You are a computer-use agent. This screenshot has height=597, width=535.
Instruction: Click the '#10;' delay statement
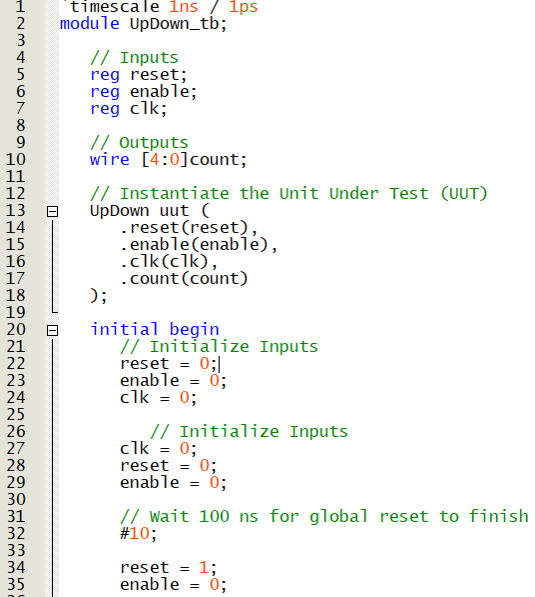138,533
